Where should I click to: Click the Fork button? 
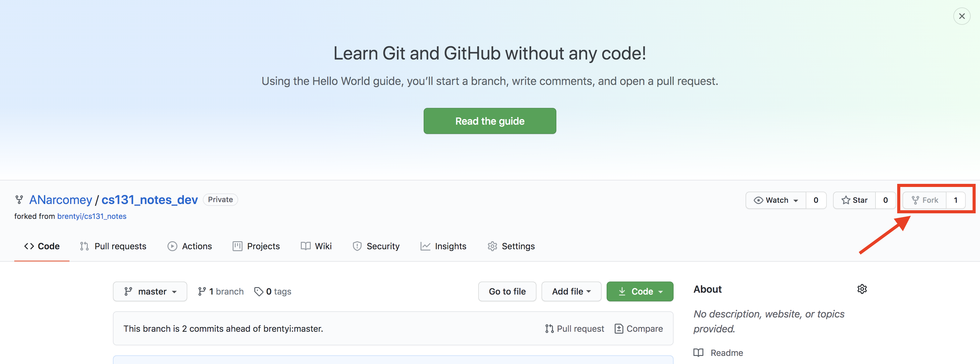(x=924, y=200)
